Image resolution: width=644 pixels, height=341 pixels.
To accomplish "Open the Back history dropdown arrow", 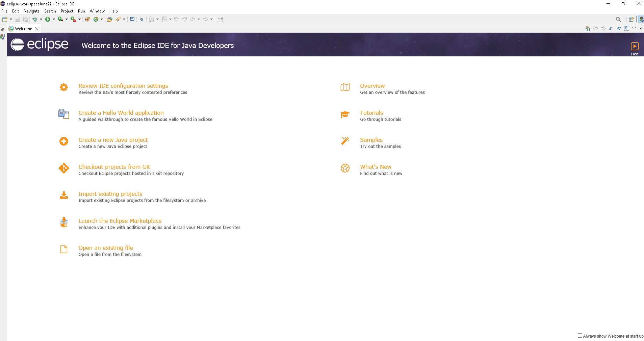I will point(199,19).
